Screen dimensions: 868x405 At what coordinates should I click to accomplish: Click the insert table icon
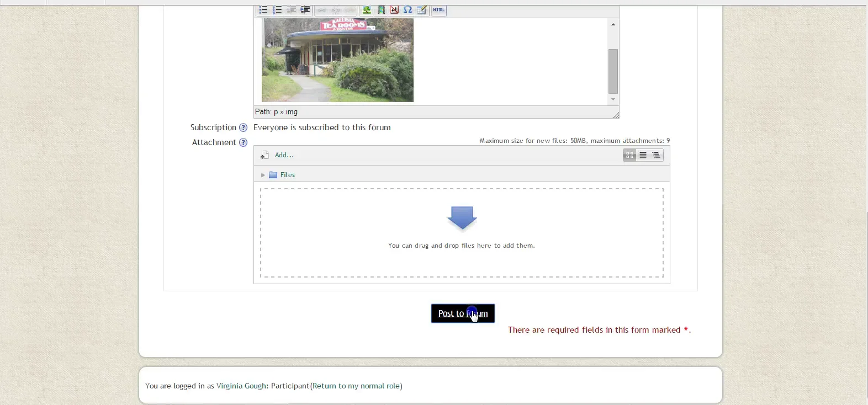pyautogui.click(x=422, y=10)
